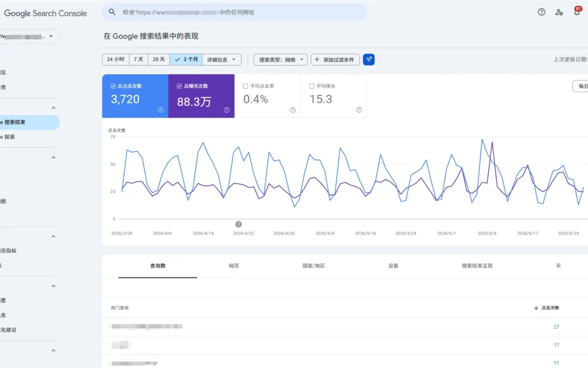The image size is (588, 368).
Task: Open help icon on 平均点击率 card
Action: pos(293,110)
